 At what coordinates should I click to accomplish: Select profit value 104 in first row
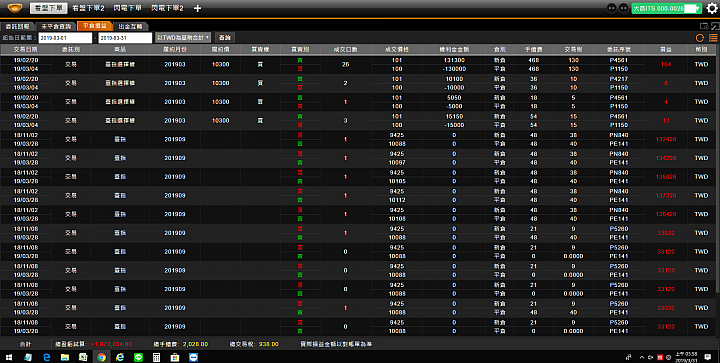(666, 65)
